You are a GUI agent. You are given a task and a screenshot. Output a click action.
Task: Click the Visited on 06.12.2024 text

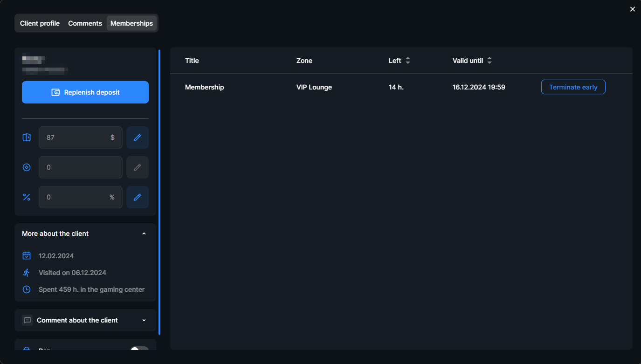pyautogui.click(x=72, y=273)
